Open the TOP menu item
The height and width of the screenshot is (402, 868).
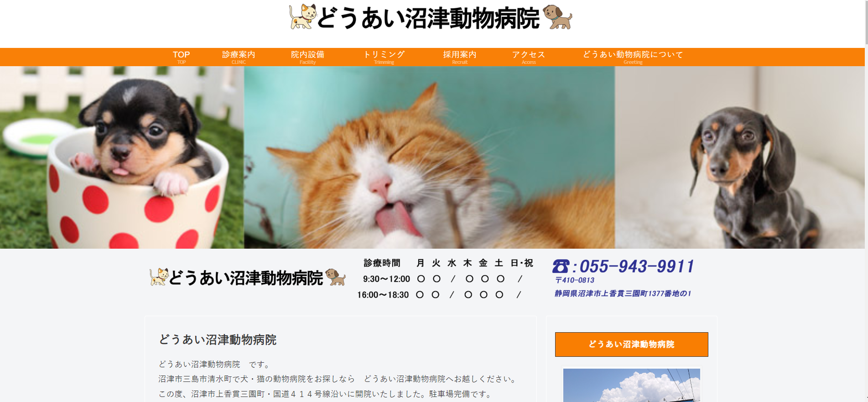181,57
